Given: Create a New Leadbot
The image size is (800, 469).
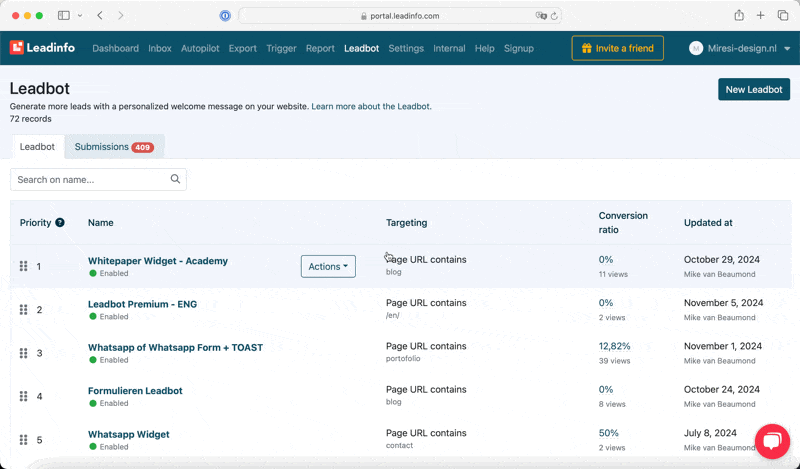Looking at the screenshot, I should 754,89.
